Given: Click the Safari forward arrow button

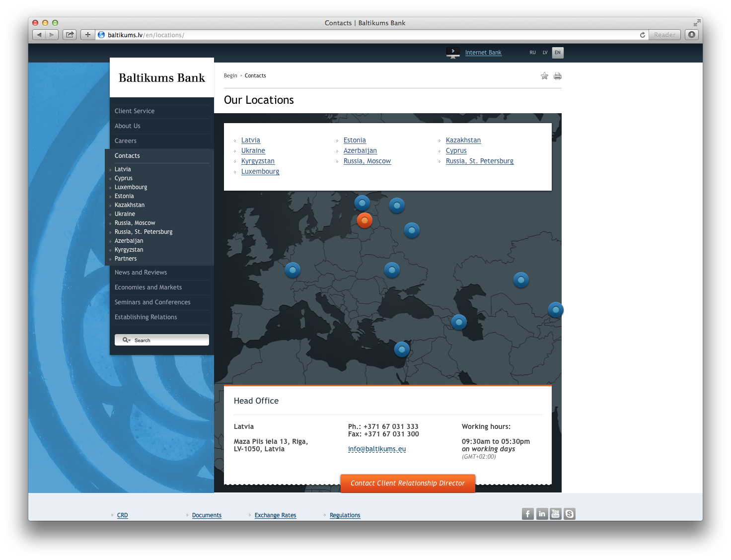Looking at the screenshot, I should click(52, 35).
